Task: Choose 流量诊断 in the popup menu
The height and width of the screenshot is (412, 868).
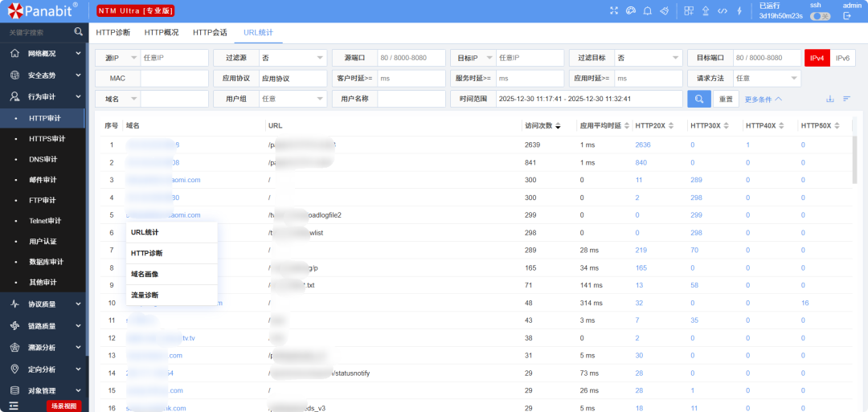Action: pos(172,296)
